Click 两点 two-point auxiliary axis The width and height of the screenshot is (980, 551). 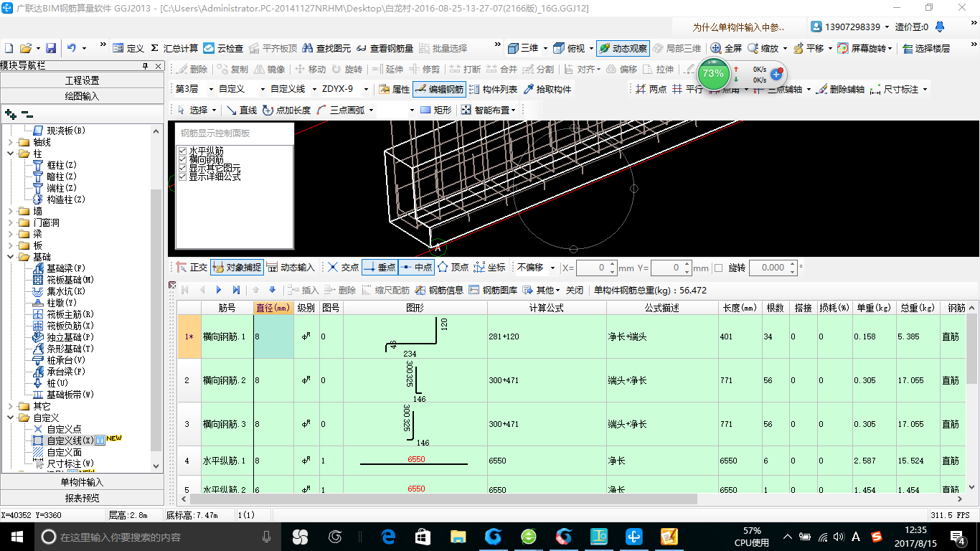651,90
